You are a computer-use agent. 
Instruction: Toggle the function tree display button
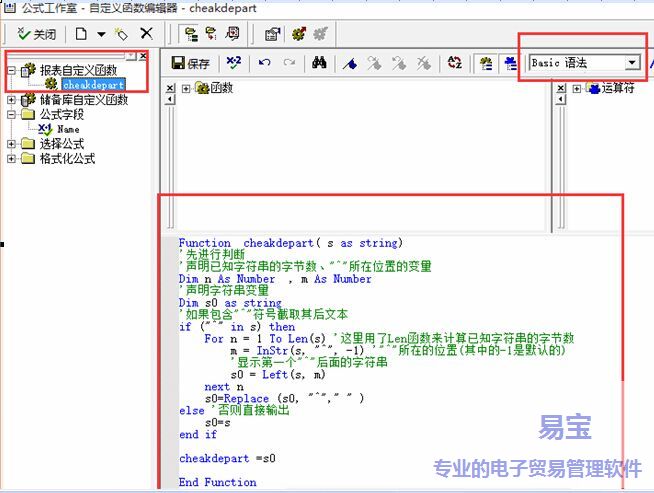point(510,63)
